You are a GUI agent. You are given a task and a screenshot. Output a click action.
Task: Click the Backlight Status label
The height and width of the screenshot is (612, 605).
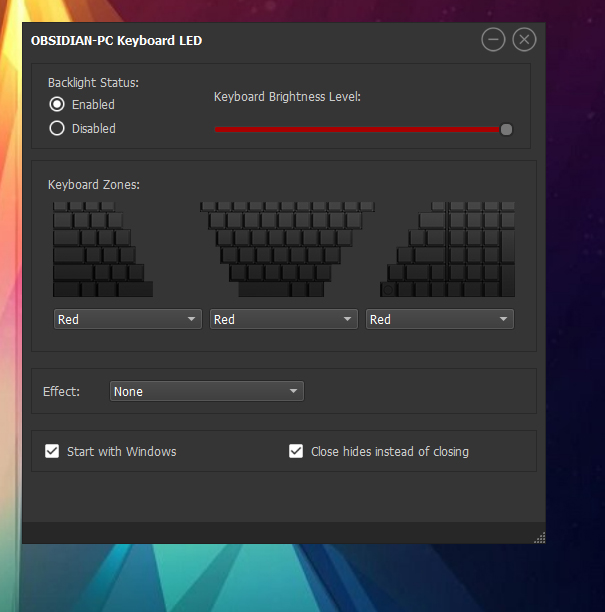(x=93, y=83)
